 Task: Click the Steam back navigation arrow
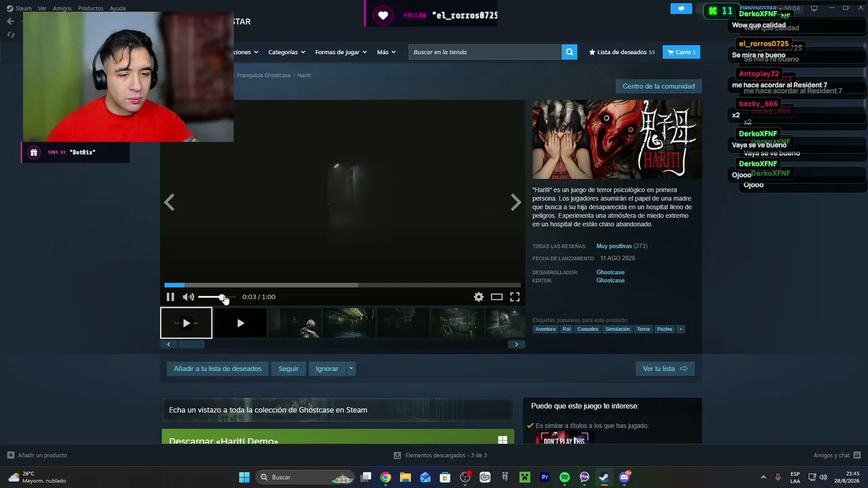tap(10, 21)
